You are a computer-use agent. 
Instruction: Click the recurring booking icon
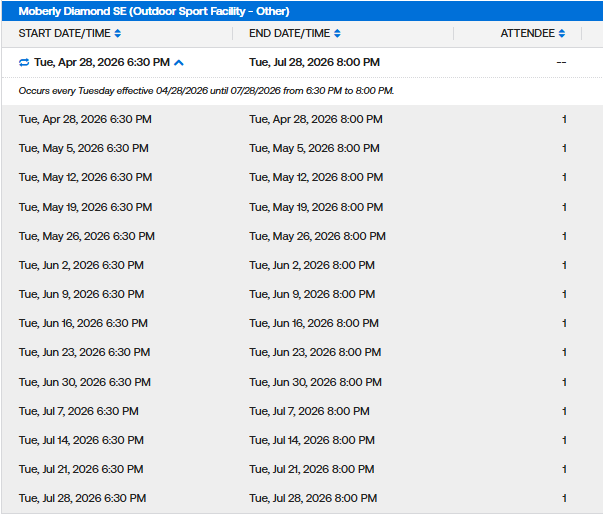[x=24, y=62]
